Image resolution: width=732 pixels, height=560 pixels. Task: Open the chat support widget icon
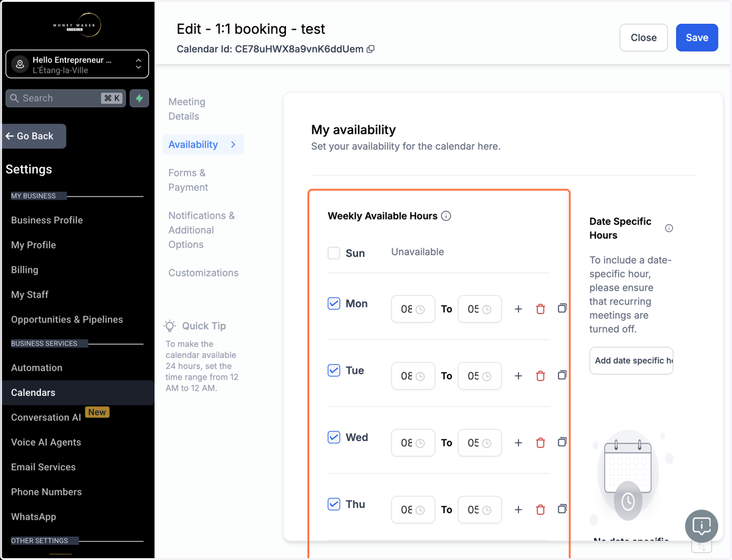[x=701, y=526]
